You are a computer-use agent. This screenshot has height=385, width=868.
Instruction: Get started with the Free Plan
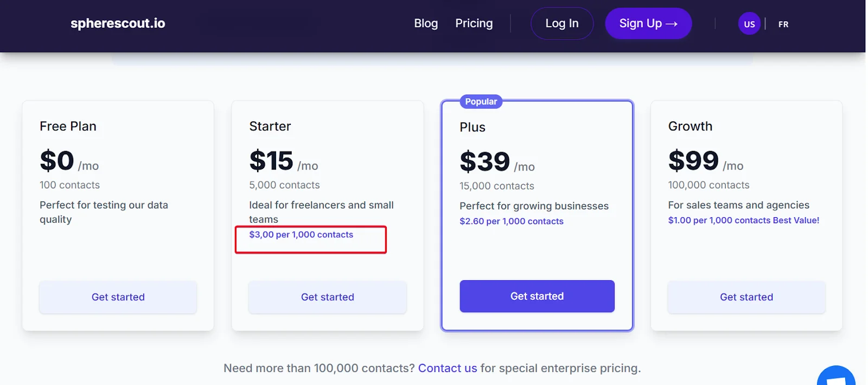[x=118, y=297]
